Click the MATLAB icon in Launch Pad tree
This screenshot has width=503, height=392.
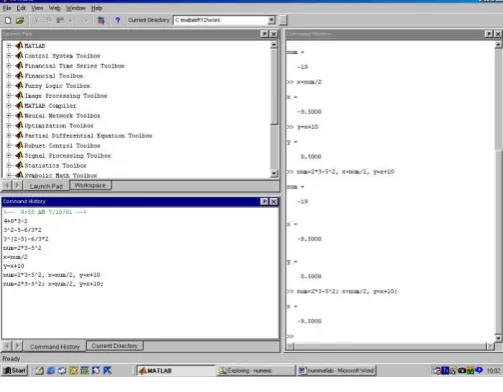point(19,45)
